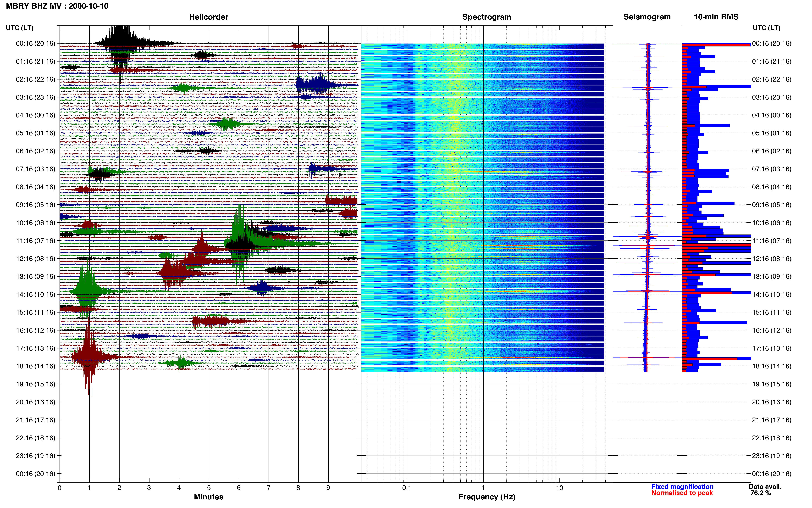
Task: Click the right '16:16 (12:16)' time label
Action: (772, 330)
